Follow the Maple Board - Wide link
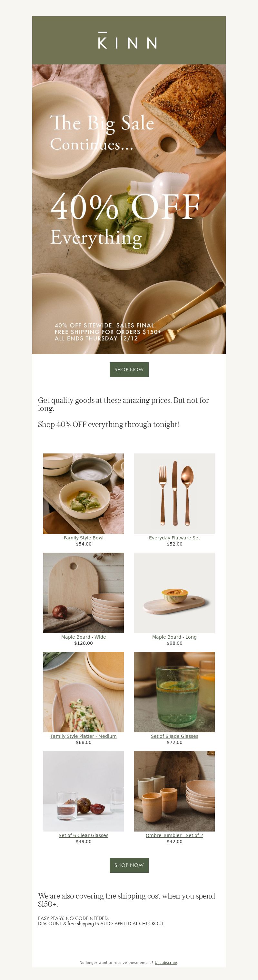 tap(84, 637)
